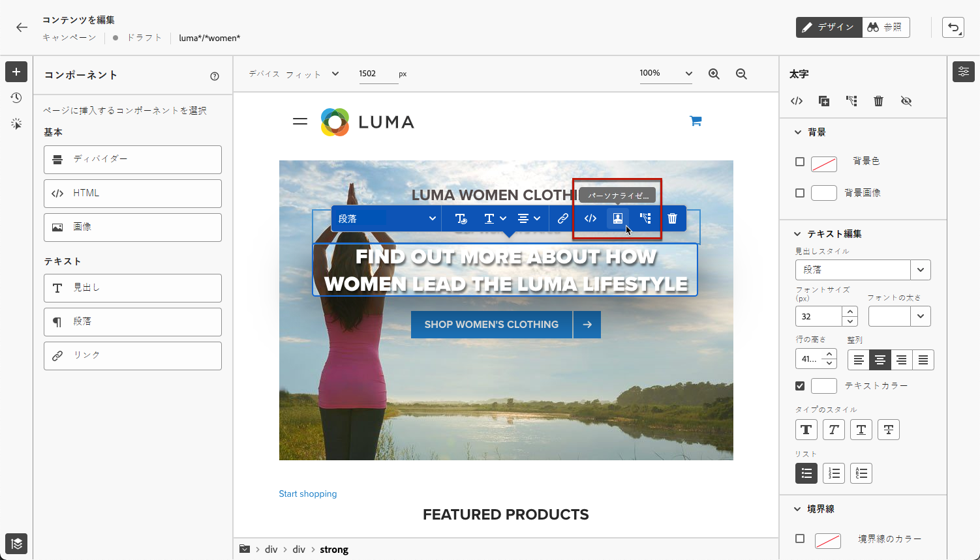This screenshot has width=980, height=560.
Task: Collapse the テキスト編集 section
Action: (797, 234)
